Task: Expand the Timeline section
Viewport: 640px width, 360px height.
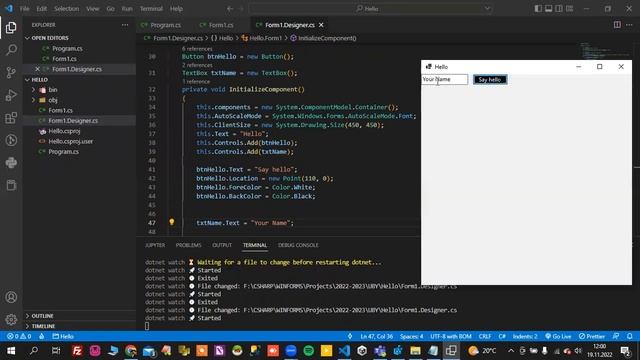Action: click(x=43, y=326)
